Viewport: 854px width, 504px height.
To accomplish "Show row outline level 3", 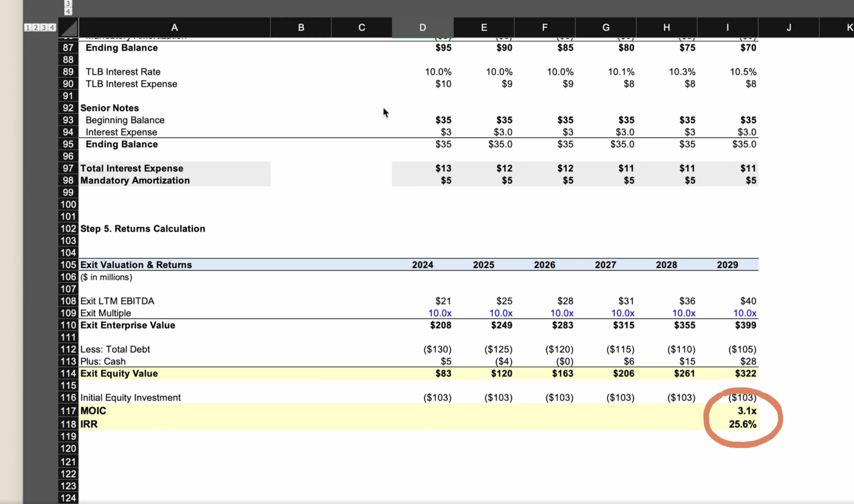I will point(44,28).
